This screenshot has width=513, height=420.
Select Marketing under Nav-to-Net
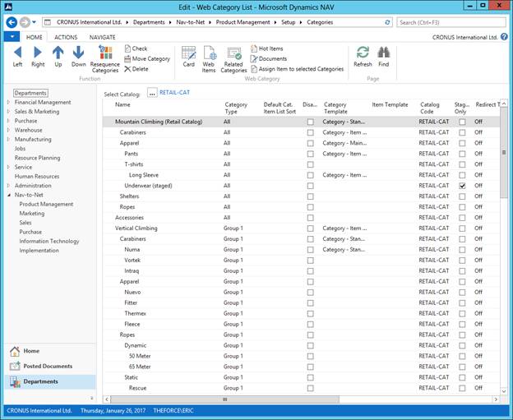(32, 213)
